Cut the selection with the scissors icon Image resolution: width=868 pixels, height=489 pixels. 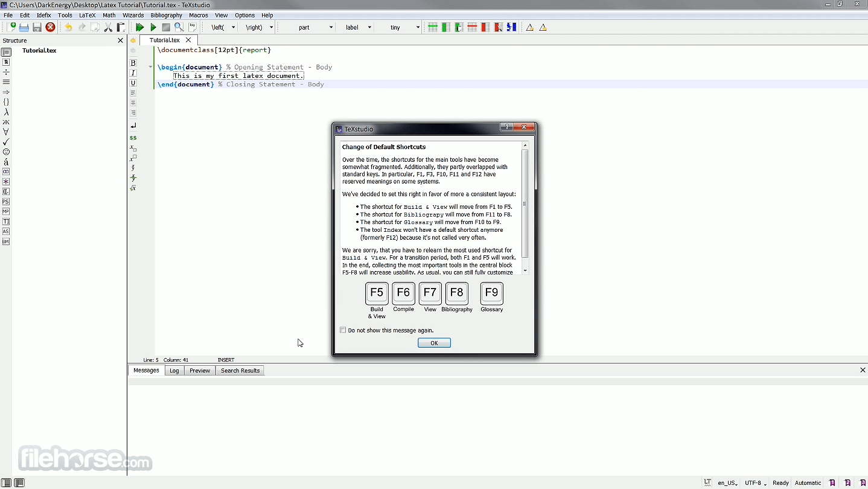pyautogui.click(x=108, y=27)
